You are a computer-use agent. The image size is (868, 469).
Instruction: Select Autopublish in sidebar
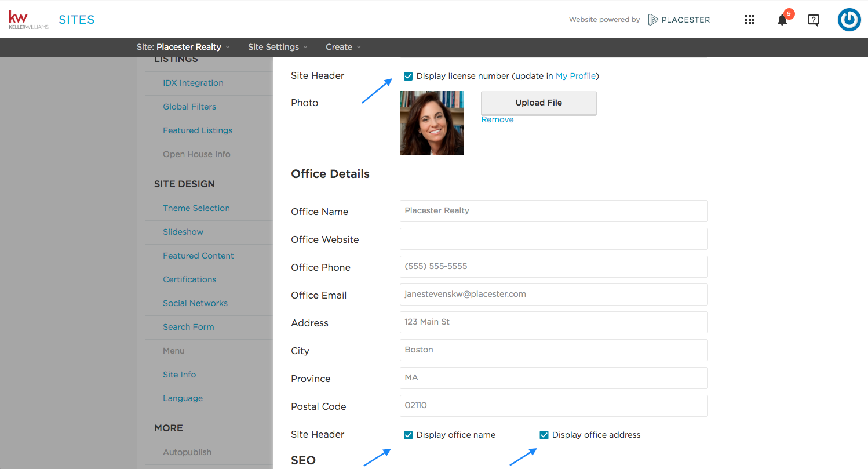tap(187, 452)
